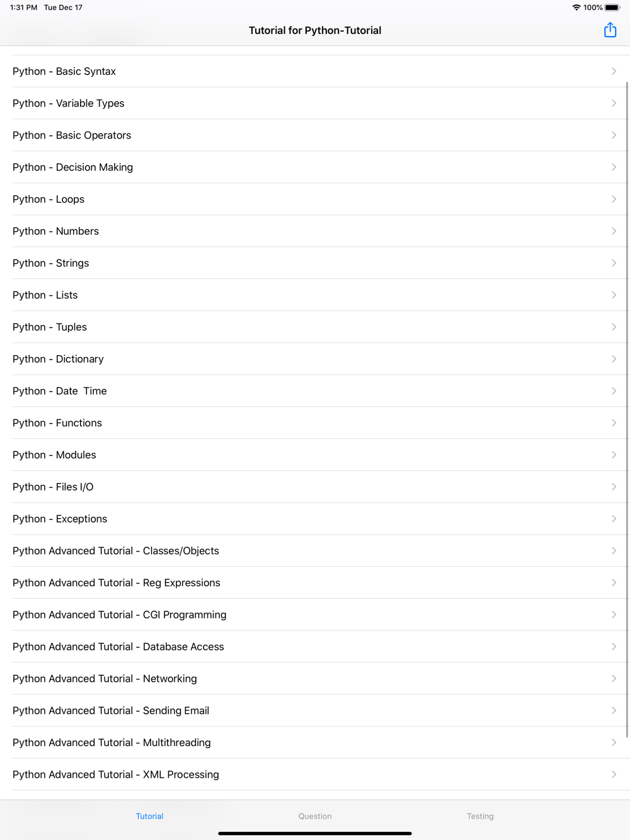This screenshot has height=840, width=630.
Task: Open Advanced Tutorial - Classes/Objects
Action: pyautogui.click(x=315, y=551)
